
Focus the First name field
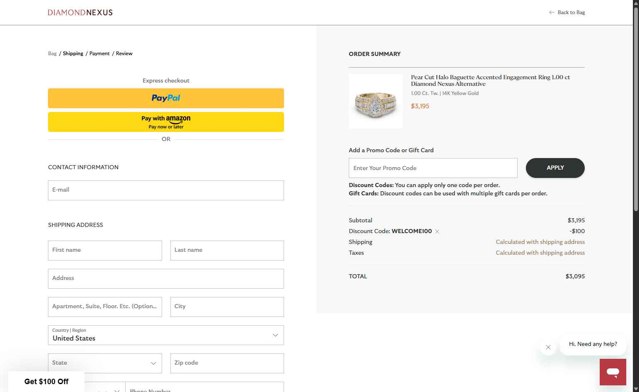tap(105, 250)
